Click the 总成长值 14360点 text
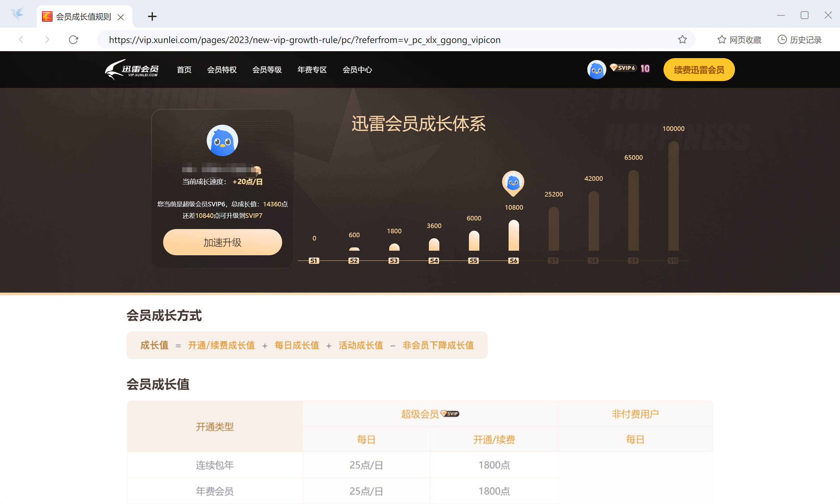 click(x=260, y=204)
